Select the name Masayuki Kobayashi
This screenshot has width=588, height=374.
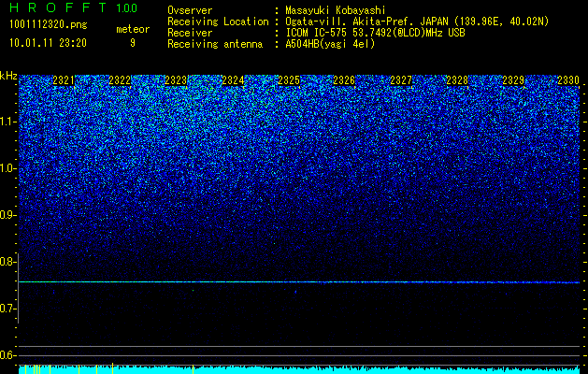pyautogui.click(x=336, y=11)
